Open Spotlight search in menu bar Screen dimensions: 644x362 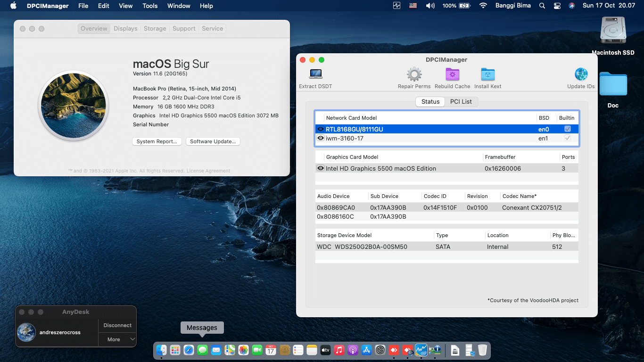coord(542,6)
